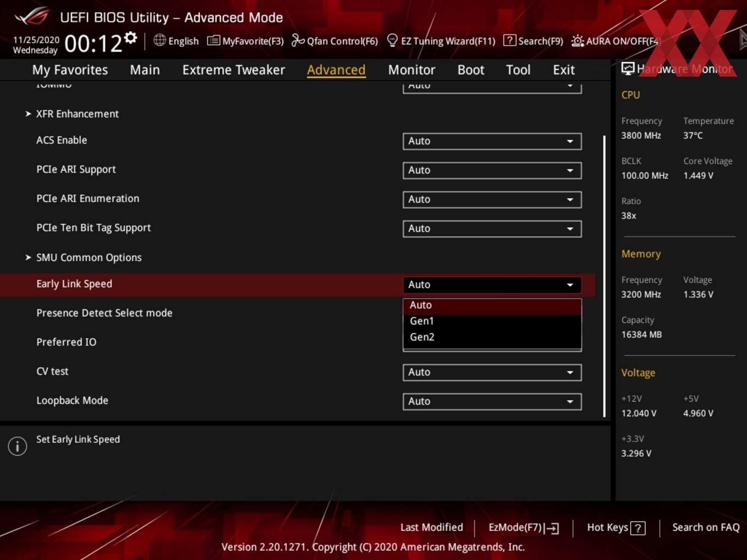Select the Early Link Speed label
Screen dimensions: 747x560
coord(74,284)
